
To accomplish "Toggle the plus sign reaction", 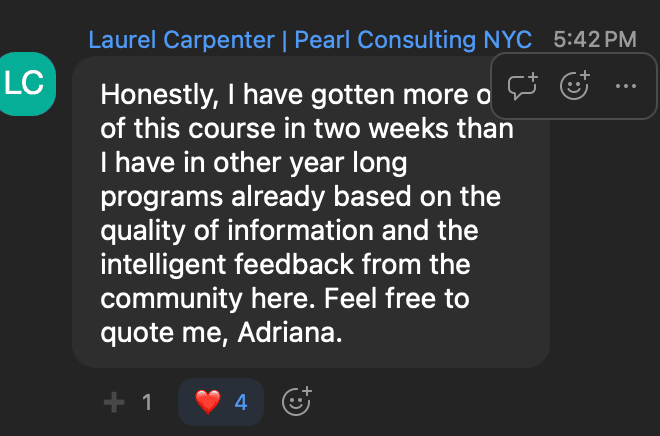I will point(114,402).
